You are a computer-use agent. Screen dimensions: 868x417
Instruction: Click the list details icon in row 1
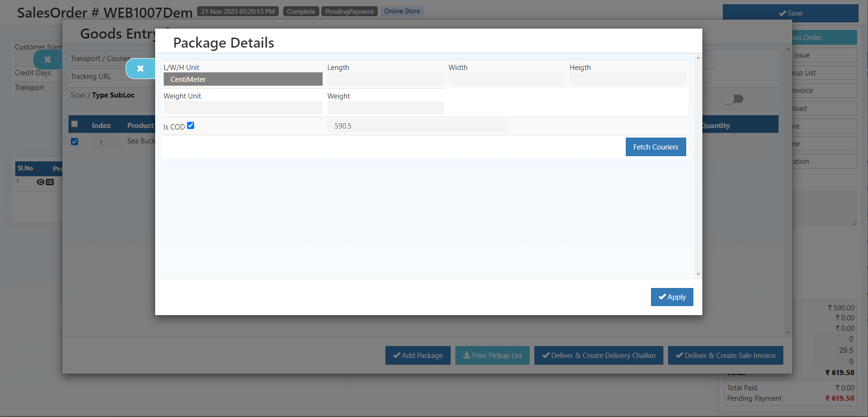click(50, 182)
